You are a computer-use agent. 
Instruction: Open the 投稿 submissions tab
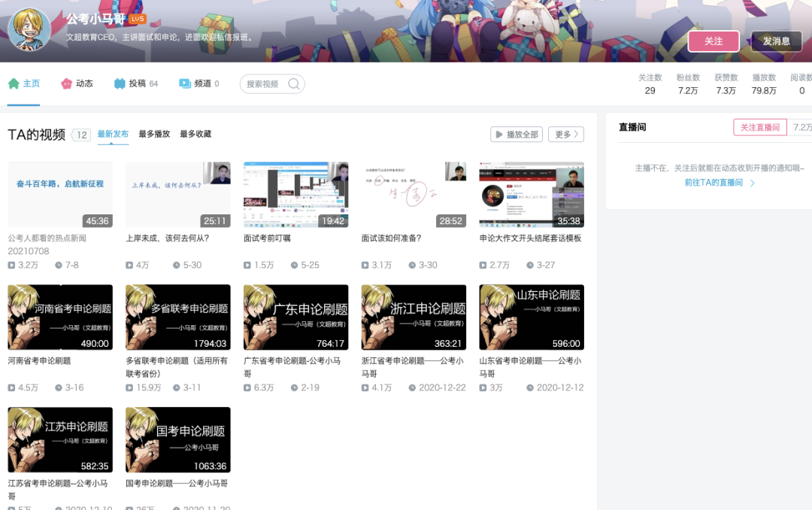point(136,83)
